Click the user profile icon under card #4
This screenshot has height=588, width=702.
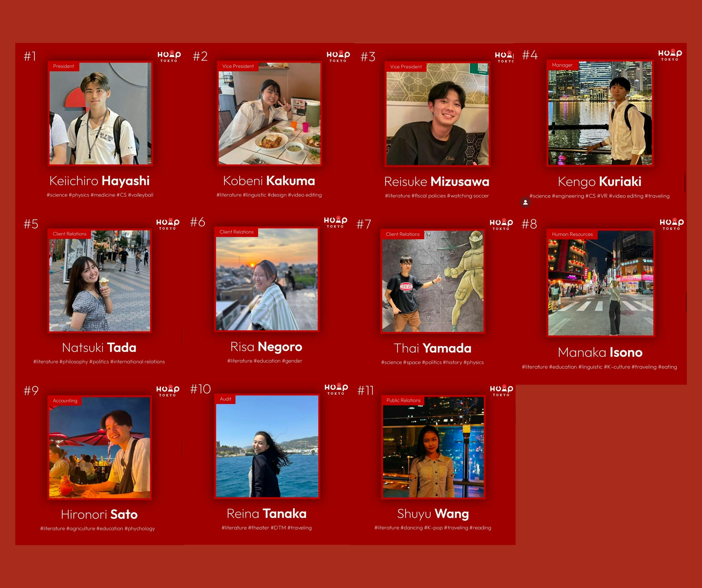point(525,202)
